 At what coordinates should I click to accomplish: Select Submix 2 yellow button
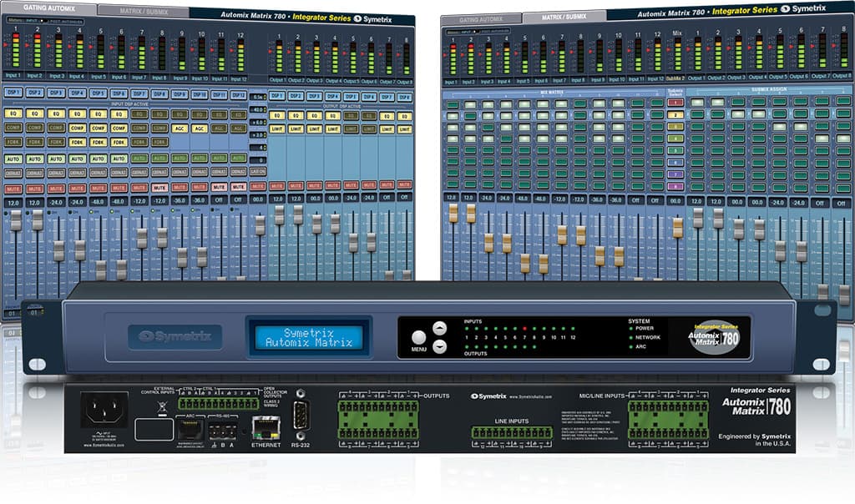tap(675, 115)
